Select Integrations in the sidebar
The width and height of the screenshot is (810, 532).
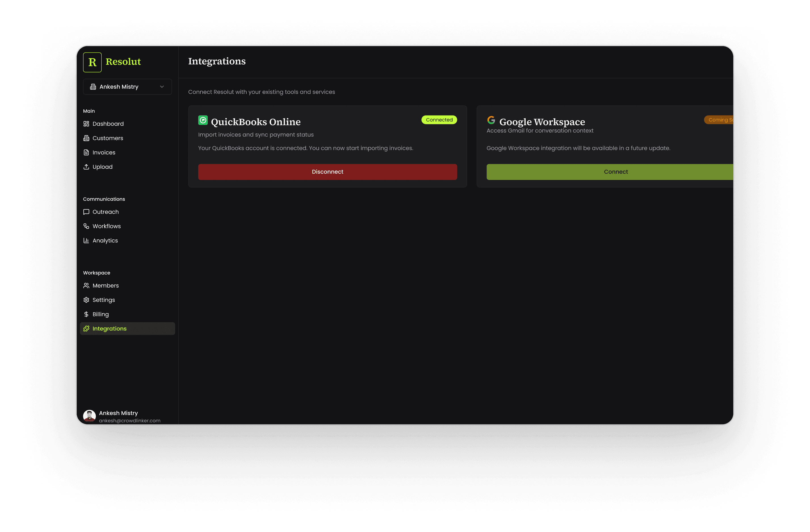click(x=109, y=328)
